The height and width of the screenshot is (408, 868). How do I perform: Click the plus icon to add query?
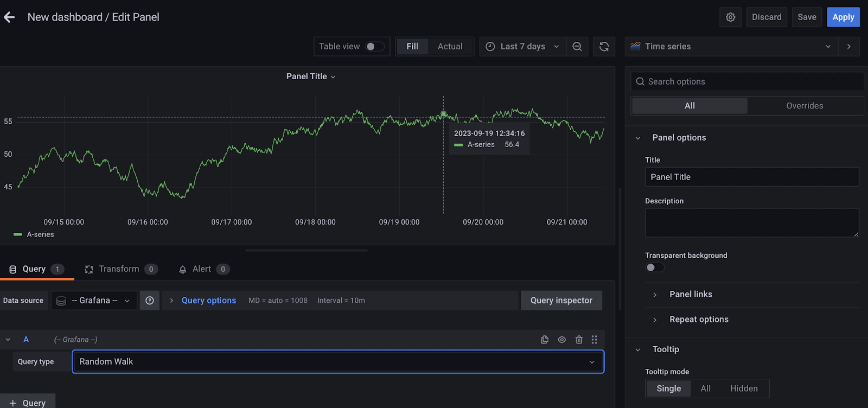[x=13, y=403]
